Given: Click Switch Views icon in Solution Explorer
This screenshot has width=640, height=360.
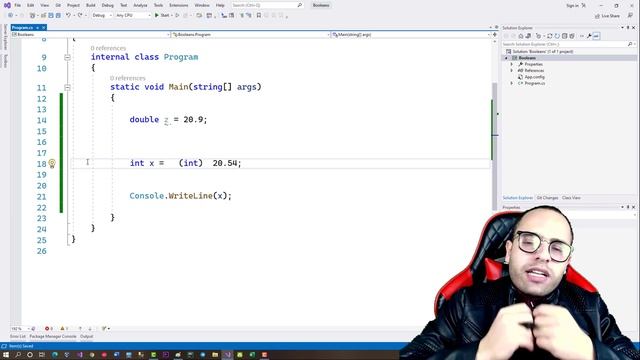Looking at the screenshot, I should pyautogui.click(x=528, y=36).
